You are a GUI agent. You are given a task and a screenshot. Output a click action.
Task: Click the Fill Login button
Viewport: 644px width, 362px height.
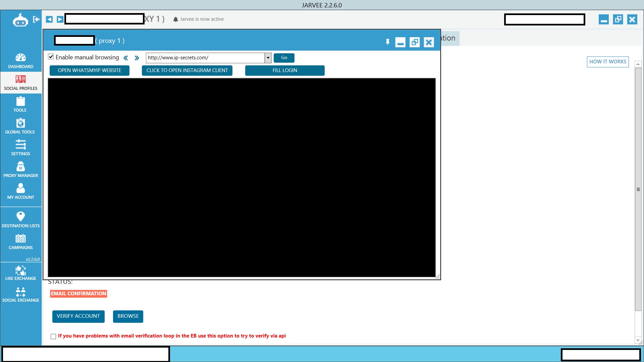pyautogui.click(x=285, y=70)
